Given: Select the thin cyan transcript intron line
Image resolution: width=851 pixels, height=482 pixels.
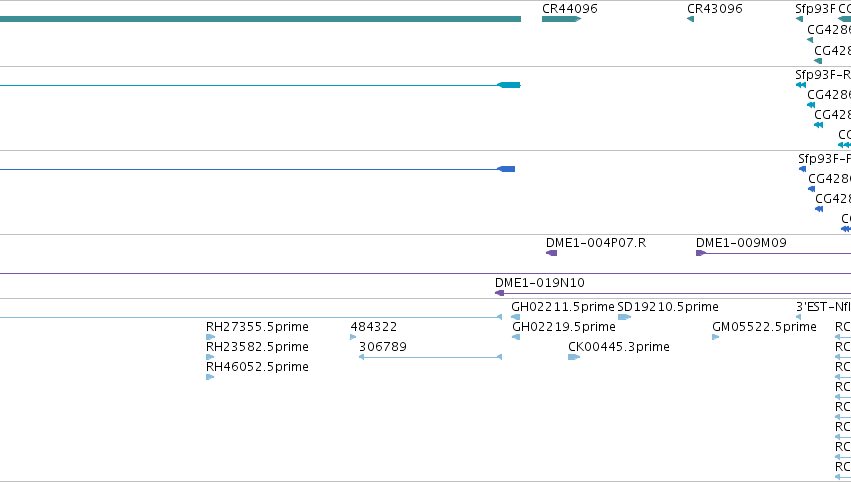Looking at the screenshot, I should [249, 85].
